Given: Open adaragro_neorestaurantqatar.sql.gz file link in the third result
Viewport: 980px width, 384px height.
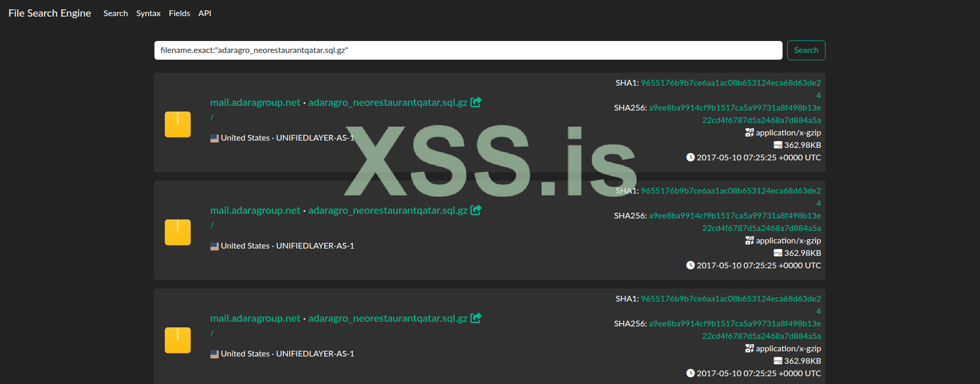Looking at the screenshot, I should click(x=388, y=319).
